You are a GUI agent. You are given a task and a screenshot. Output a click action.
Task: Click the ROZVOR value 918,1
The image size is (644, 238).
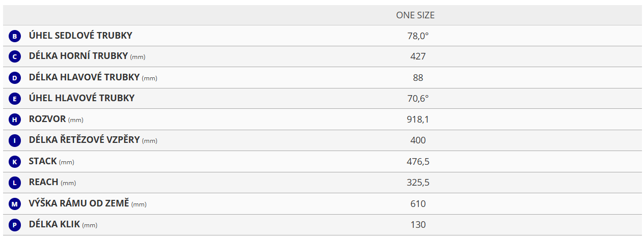pos(418,120)
